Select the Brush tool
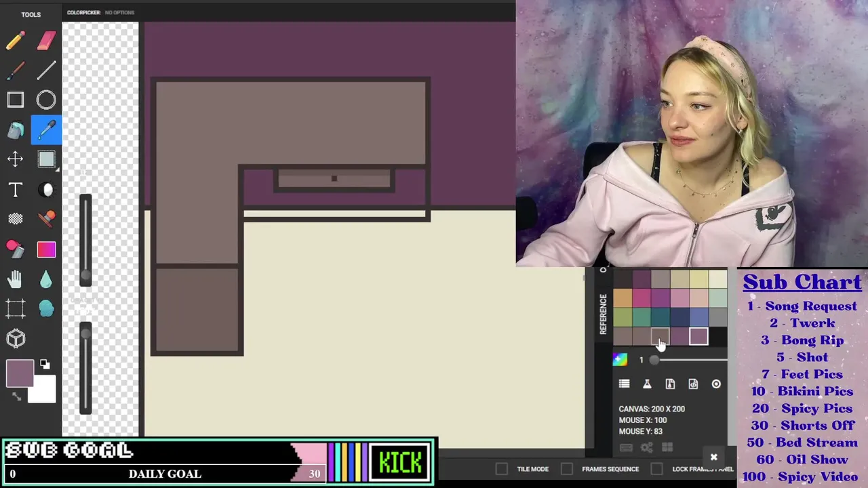The height and width of the screenshot is (488, 868). point(15,70)
